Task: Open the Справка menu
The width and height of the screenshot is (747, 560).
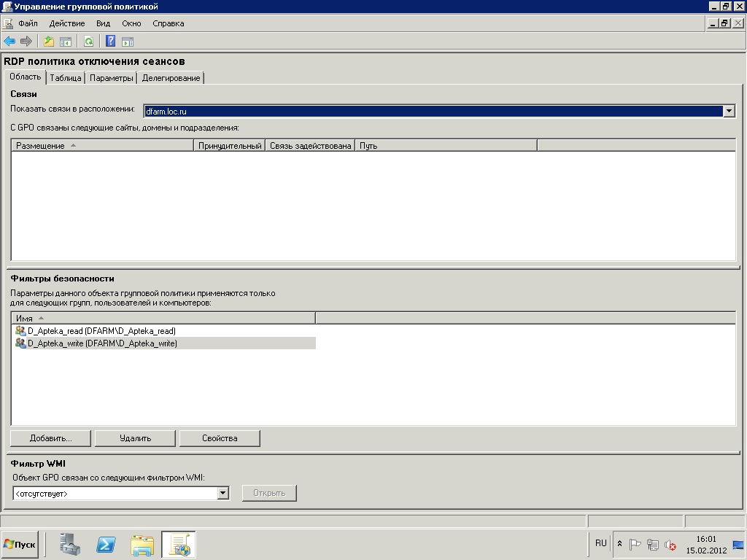Action: pos(169,23)
